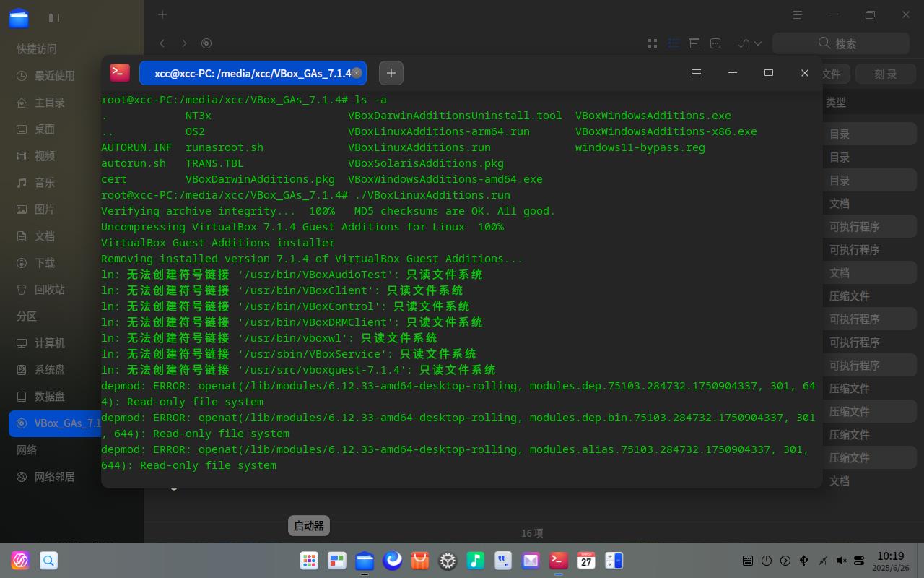Open the mail app in dock
This screenshot has height=578, width=924.
pos(531,561)
